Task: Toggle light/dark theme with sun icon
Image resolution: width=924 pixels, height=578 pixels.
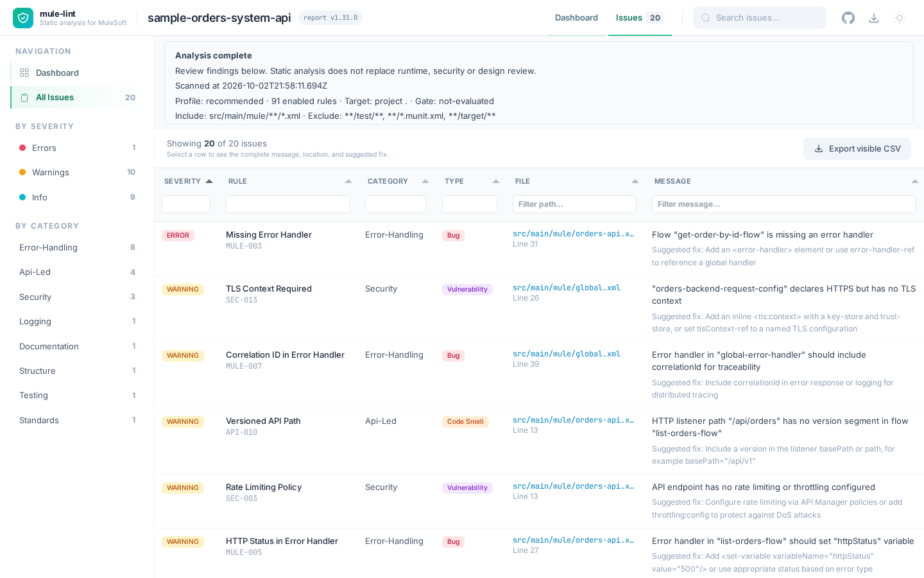Action: pyautogui.click(x=900, y=18)
